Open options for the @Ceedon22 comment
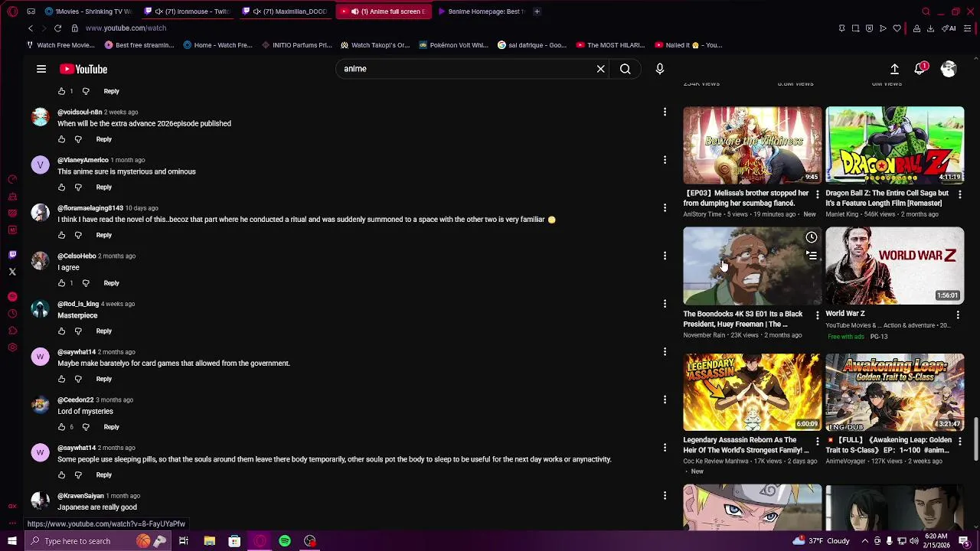 click(x=665, y=399)
